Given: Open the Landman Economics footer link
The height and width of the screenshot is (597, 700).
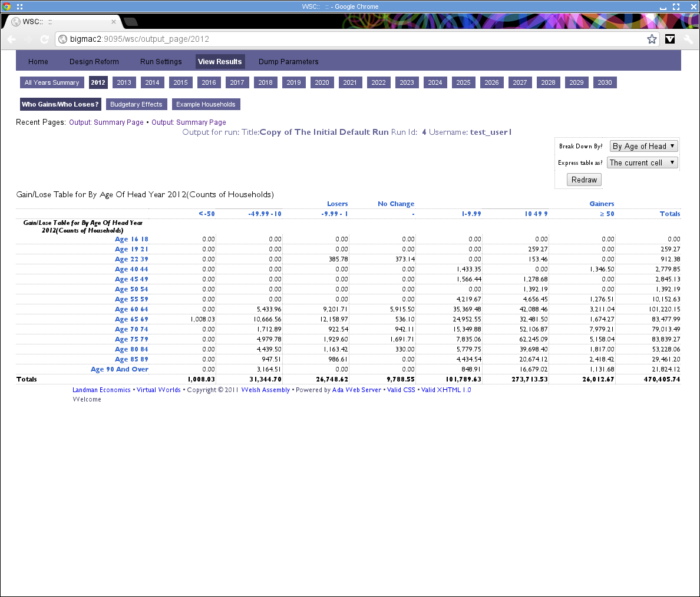Looking at the screenshot, I should click(101, 390).
